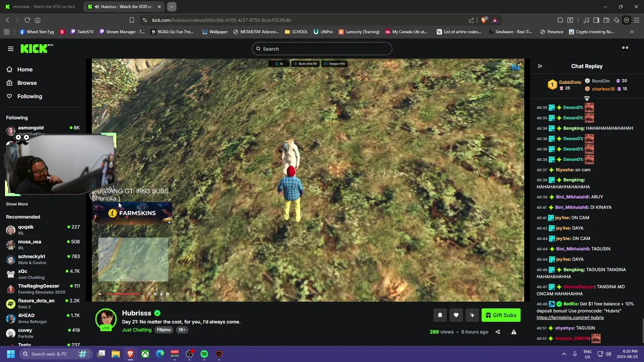The height and width of the screenshot is (362, 644).
Task: Click the Gift Subs button
Action: tap(501, 315)
